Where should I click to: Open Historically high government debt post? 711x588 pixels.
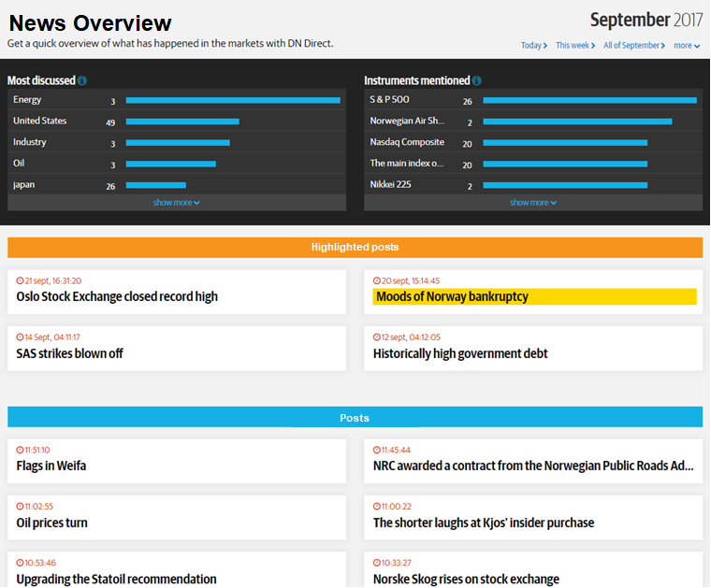pos(460,353)
